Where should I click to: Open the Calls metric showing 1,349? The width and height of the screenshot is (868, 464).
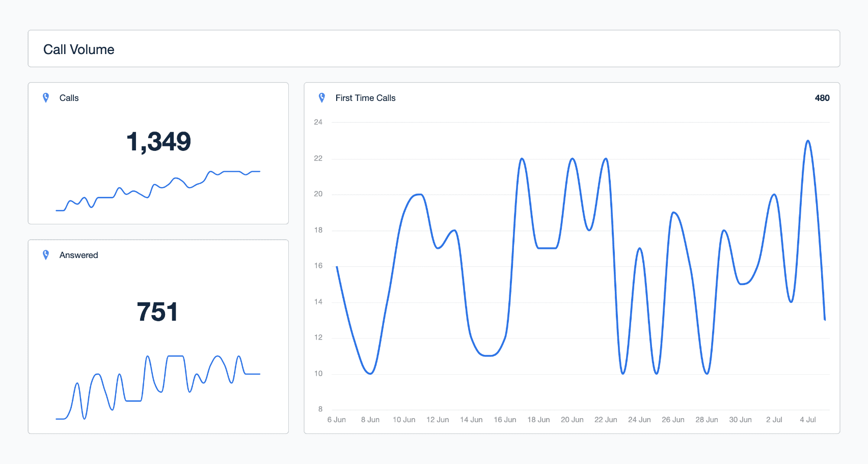click(159, 142)
